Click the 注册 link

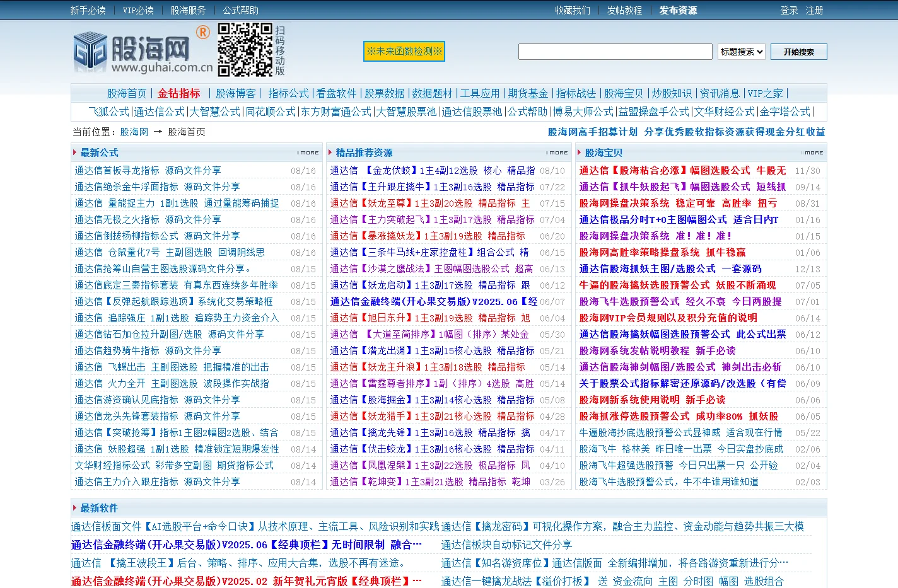coord(814,10)
